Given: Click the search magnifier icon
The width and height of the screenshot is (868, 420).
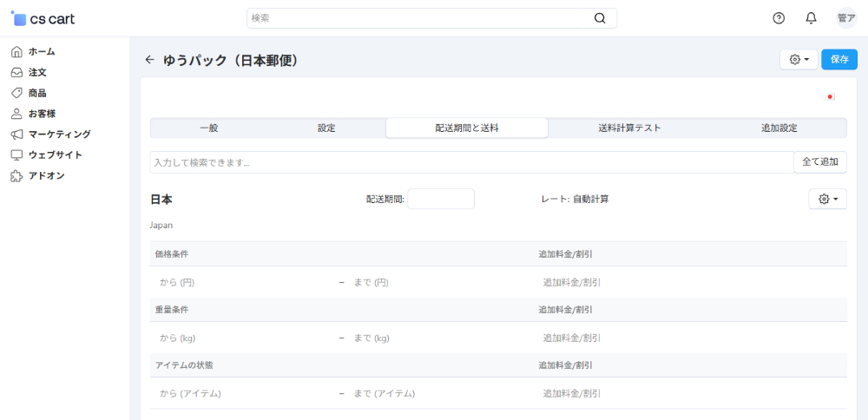Looking at the screenshot, I should tap(600, 18).
